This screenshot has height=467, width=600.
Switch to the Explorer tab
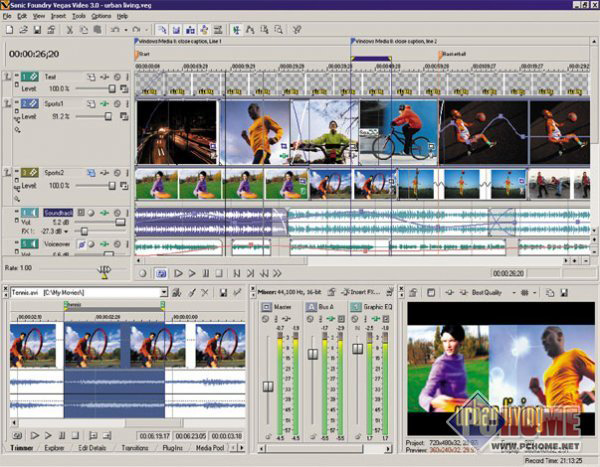[54, 447]
